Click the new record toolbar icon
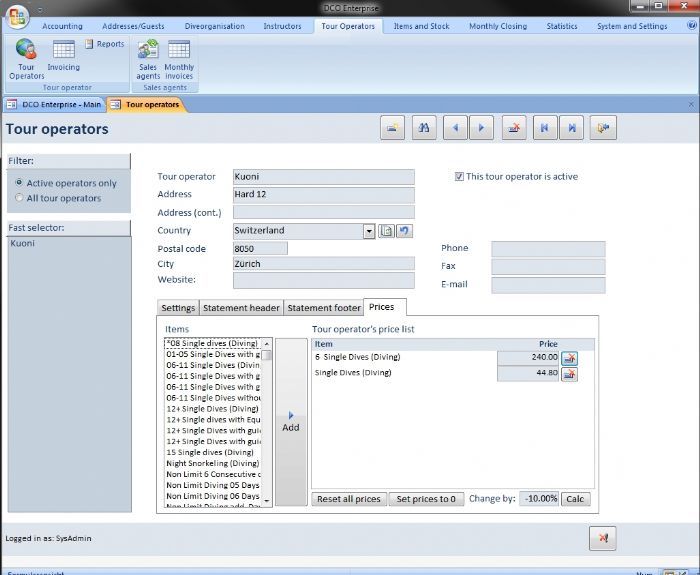The width and height of the screenshot is (700, 575). [394, 128]
